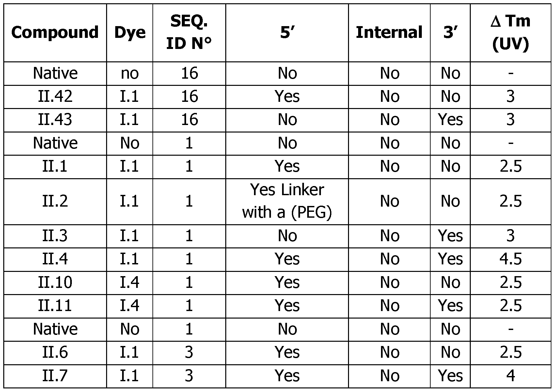Click the 5′ column header
This screenshot has width=555, height=392.
[287, 32]
